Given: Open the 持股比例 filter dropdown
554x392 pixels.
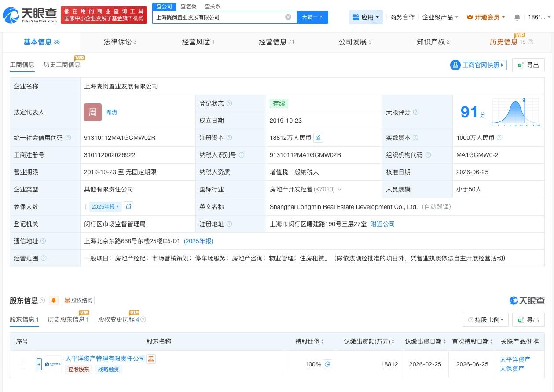Looking at the screenshot, I should [485, 320].
